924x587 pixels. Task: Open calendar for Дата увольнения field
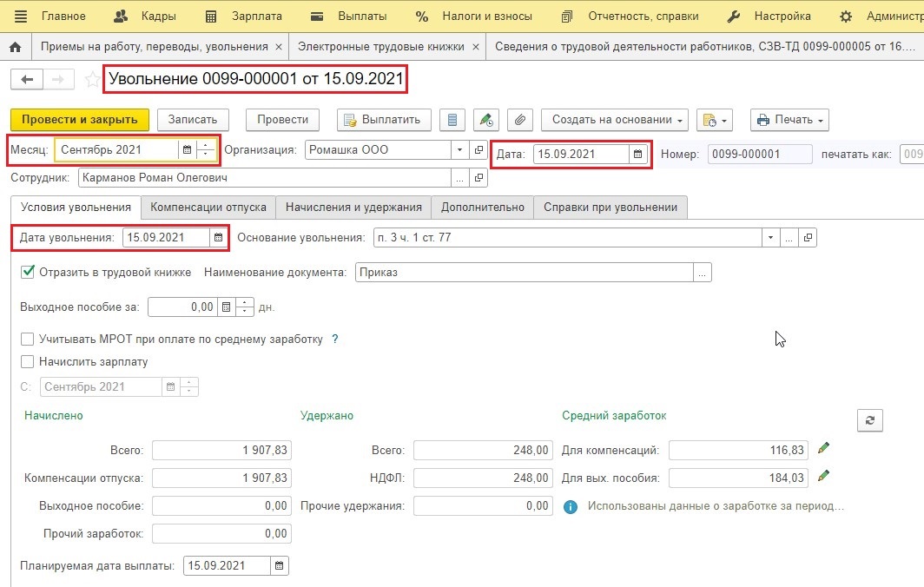(x=218, y=238)
